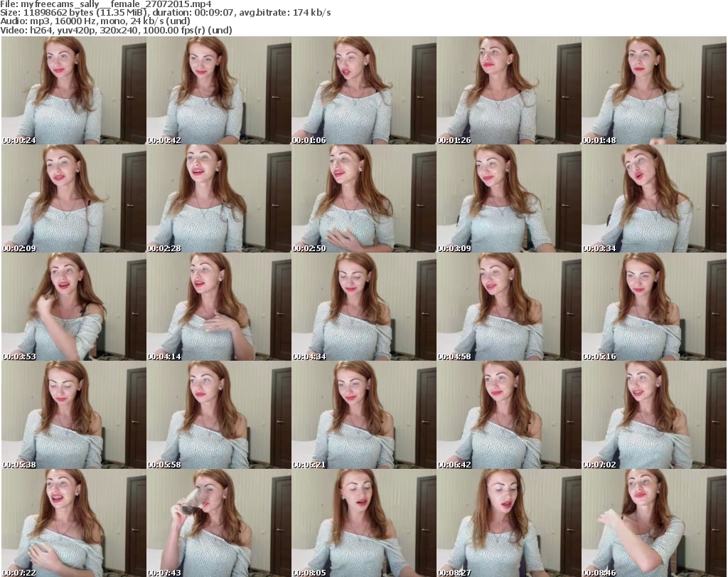Open the frame stamped 00:02:09
The height and width of the screenshot is (577, 728).
(x=74, y=198)
